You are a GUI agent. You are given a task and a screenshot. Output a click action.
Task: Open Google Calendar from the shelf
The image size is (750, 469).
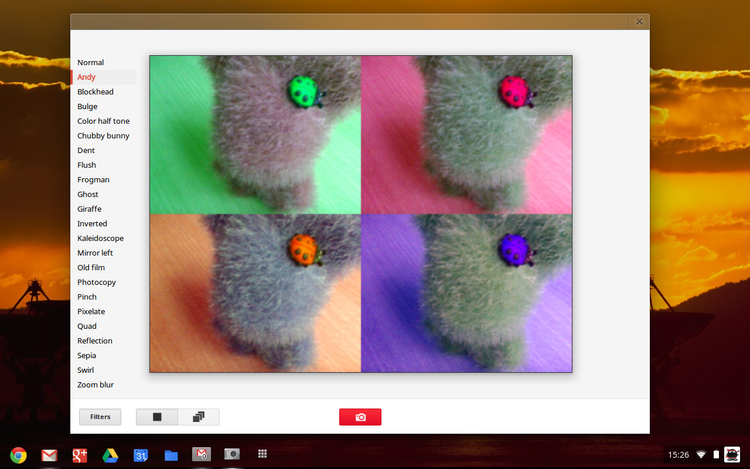141,455
